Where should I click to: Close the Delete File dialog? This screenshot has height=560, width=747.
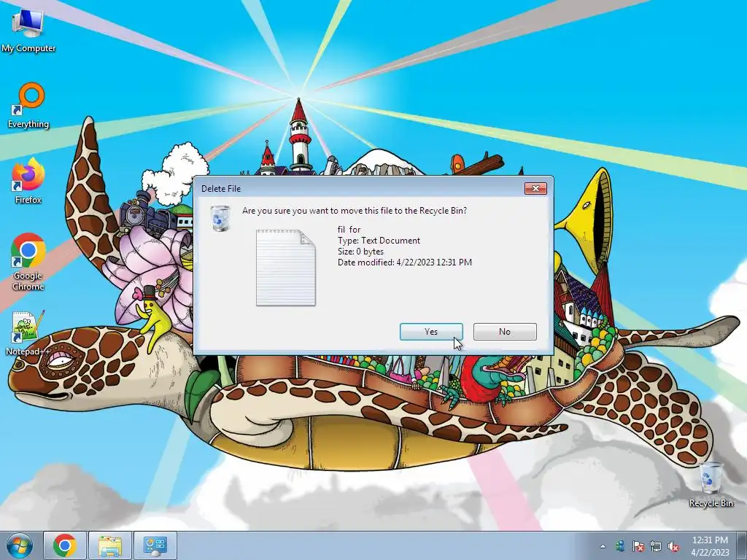tap(535, 189)
